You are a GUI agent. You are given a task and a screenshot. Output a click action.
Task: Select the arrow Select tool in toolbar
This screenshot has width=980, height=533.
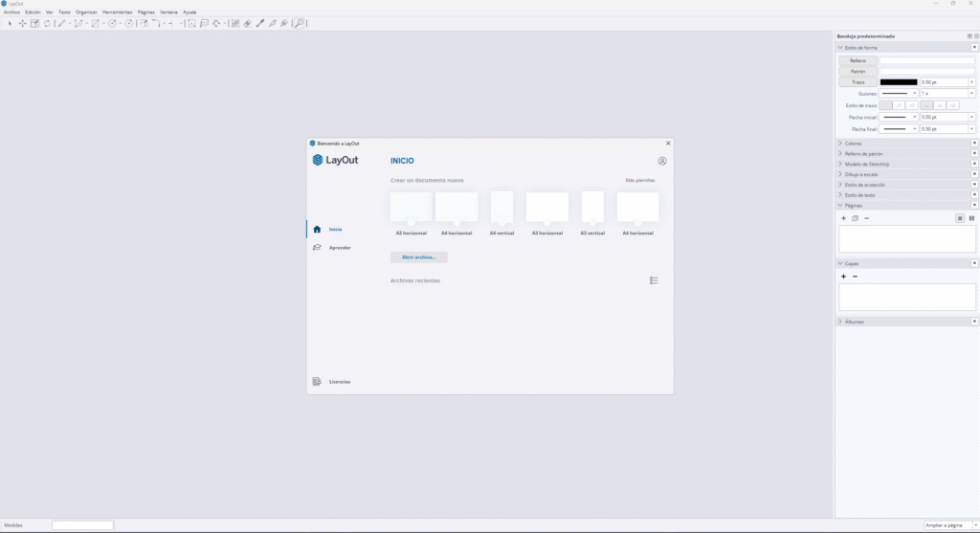pos(10,23)
